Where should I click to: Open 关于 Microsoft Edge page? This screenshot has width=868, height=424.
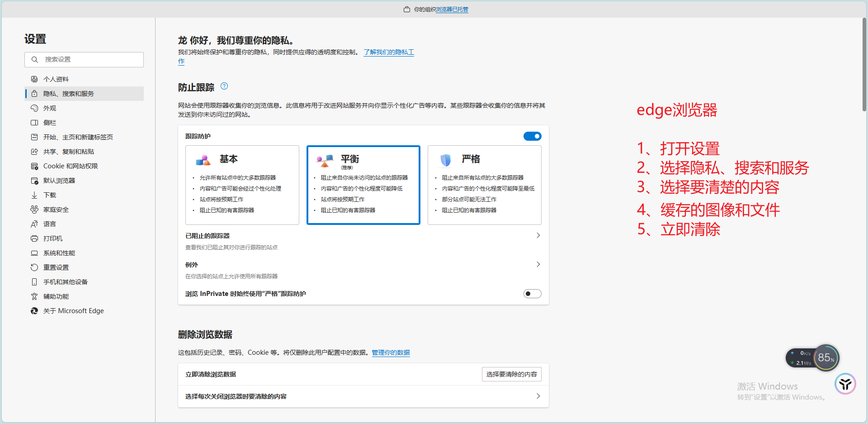coord(84,311)
